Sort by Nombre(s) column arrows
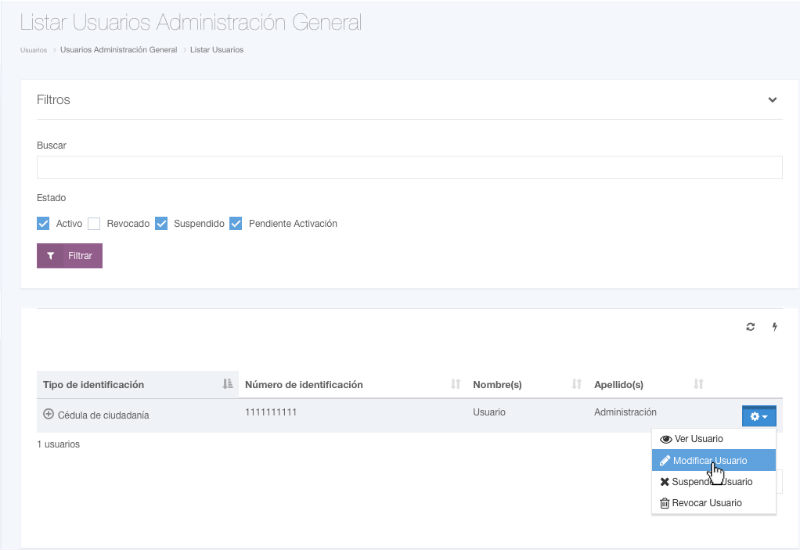Image resolution: width=800 pixels, height=550 pixels. [576, 384]
